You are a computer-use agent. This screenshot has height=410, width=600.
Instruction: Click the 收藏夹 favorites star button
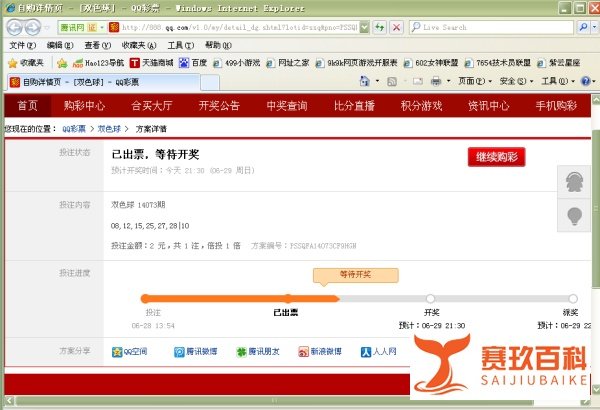pyautogui.click(x=26, y=63)
